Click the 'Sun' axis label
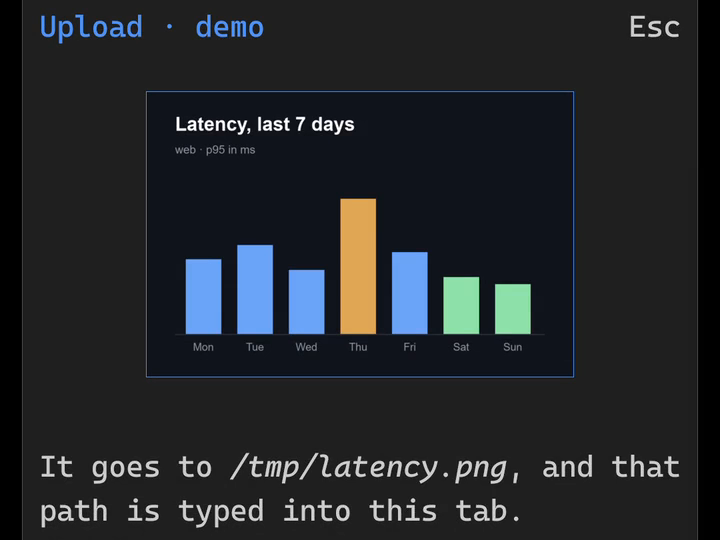This screenshot has width=720, height=540. click(x=512, y=347)
